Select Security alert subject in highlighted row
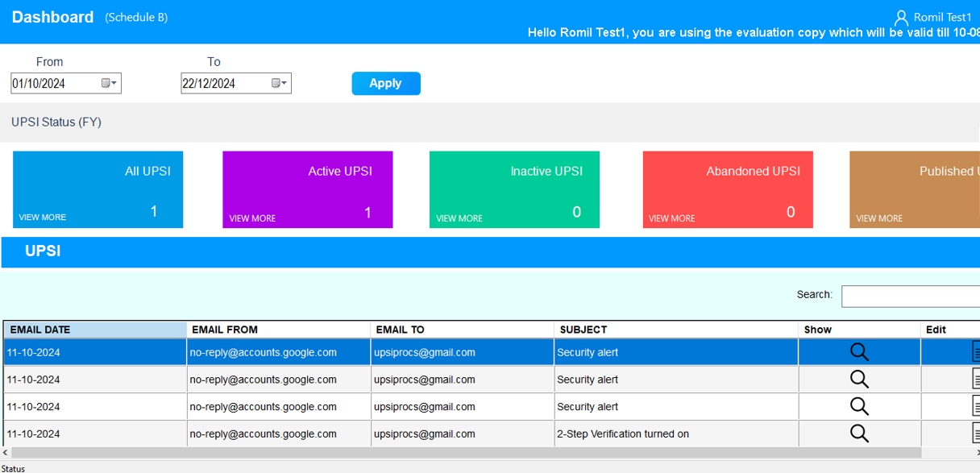The height and width of the screenshot is (473, 980). tap(588, 352)
